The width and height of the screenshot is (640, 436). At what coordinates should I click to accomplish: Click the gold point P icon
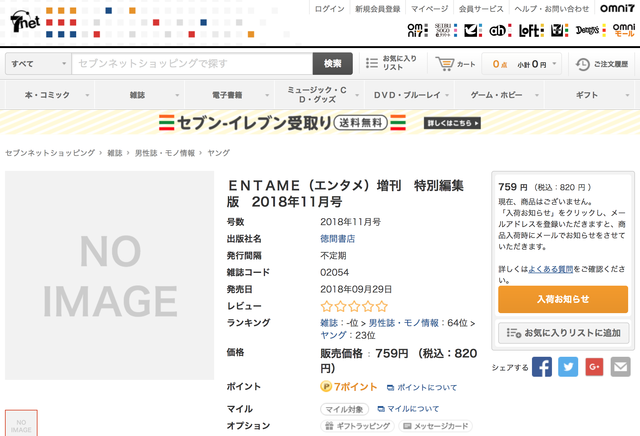click(326, 386)
